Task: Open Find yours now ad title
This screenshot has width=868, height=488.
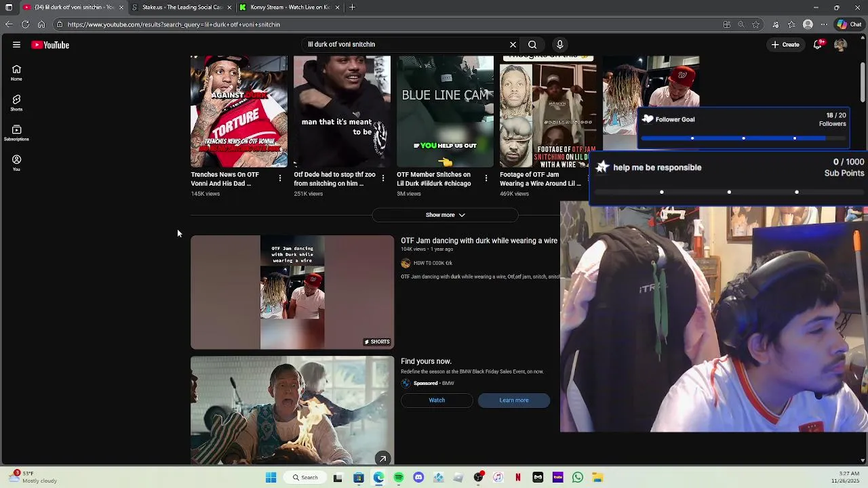Action: click(426, 361)
